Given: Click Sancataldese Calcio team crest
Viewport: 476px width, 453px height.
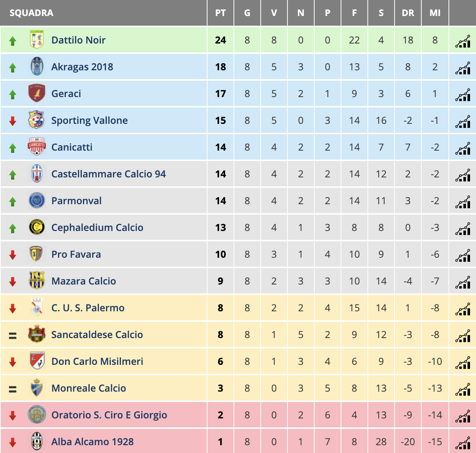Looking at the screenshot, I should point(37,334).
